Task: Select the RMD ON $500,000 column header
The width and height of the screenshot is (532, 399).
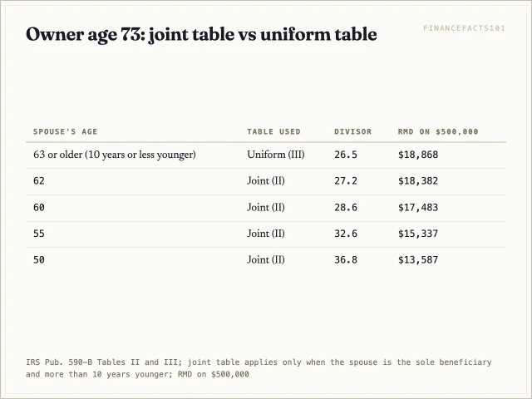Action: pos(438,131)
